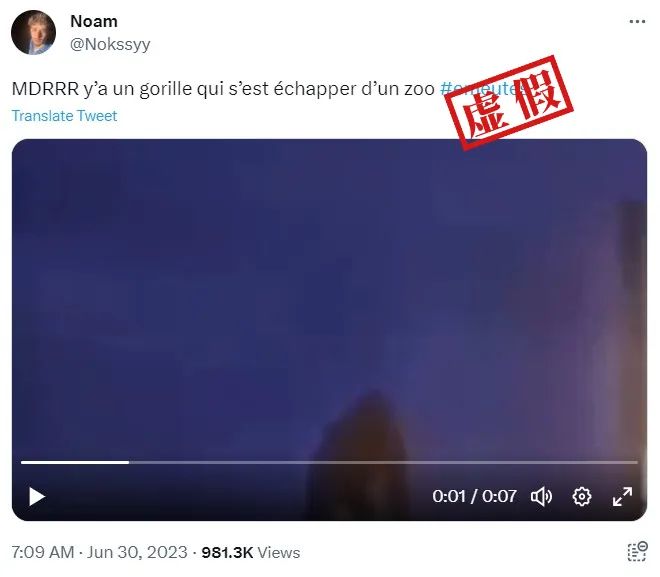Click the Translate Tweet link

[x=64, y=116]
